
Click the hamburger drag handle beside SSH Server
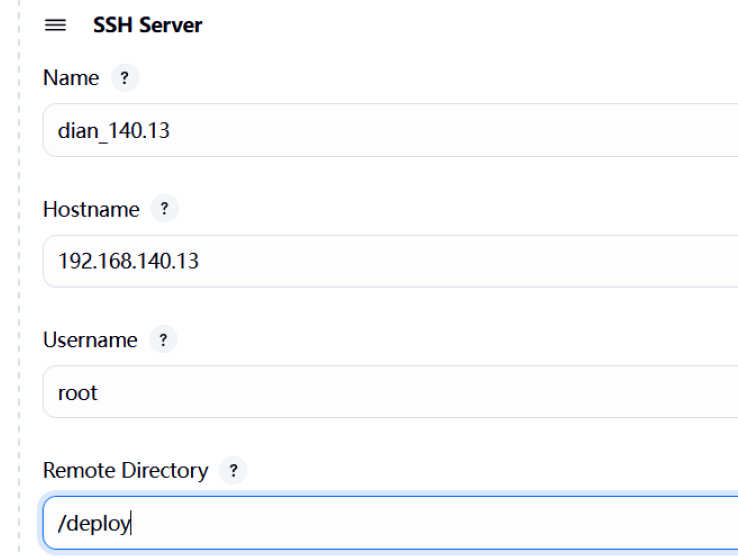pos(55,25)
